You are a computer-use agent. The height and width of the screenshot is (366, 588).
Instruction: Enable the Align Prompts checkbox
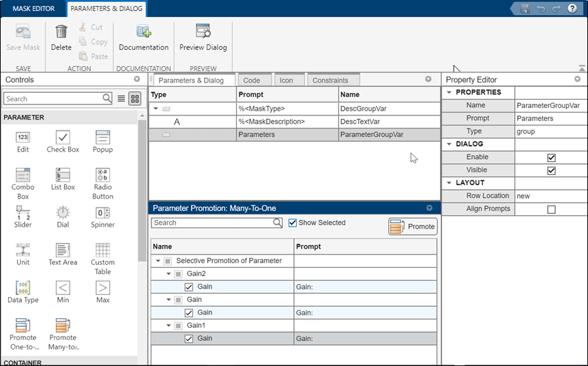tap(551, 209)
